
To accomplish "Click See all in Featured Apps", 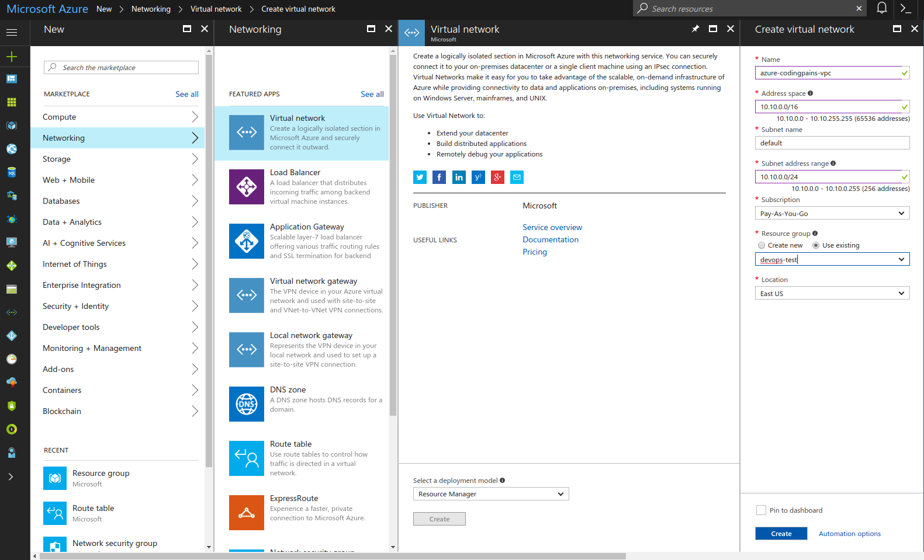I will tap(372, 94).
